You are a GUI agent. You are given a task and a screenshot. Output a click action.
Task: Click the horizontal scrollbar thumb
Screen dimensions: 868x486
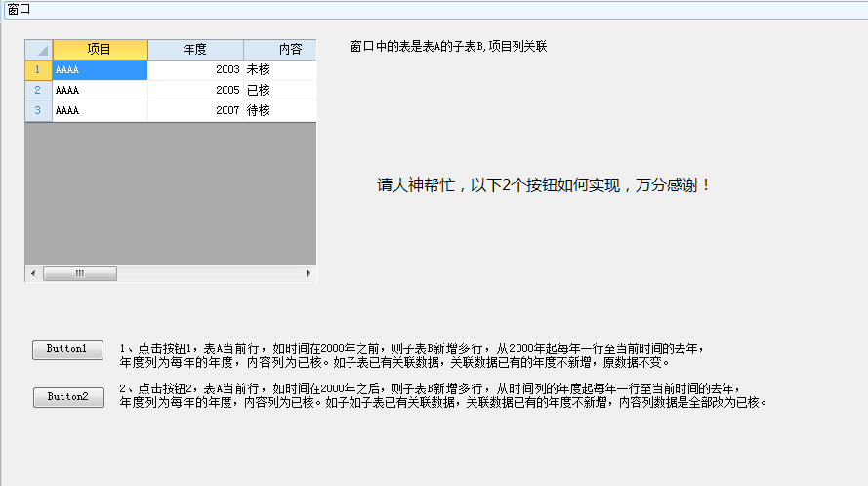coord(80,273)
